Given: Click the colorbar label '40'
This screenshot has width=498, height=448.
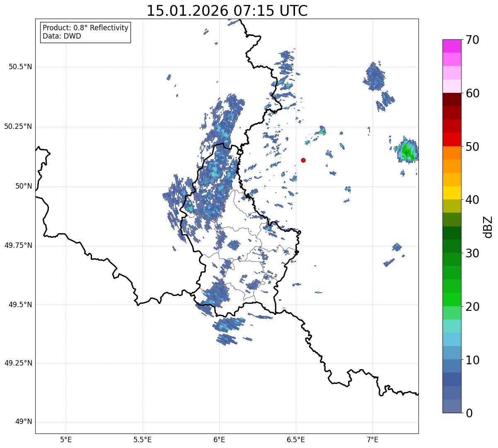Looking at the screenshot, I should tap(473, 200).
